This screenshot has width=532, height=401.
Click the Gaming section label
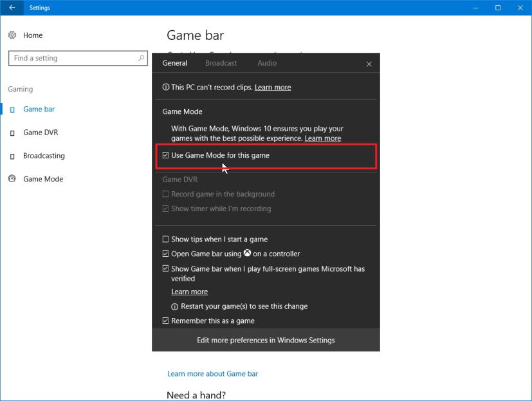(x=21, y=89)
